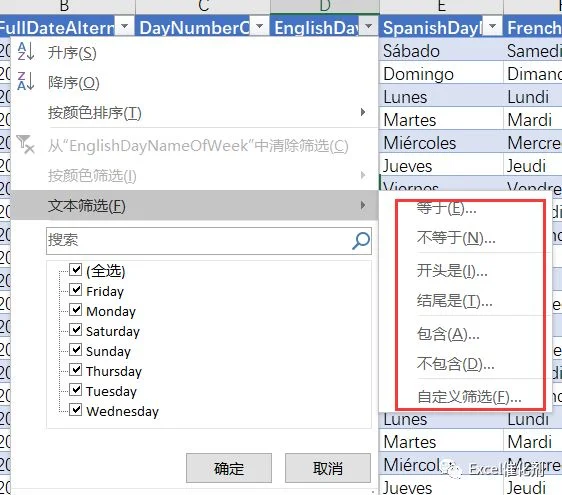Open 自定义筛选 custom filter dialog
The width and height of the screenshot is (562, 495).
[x=469, y=397]
